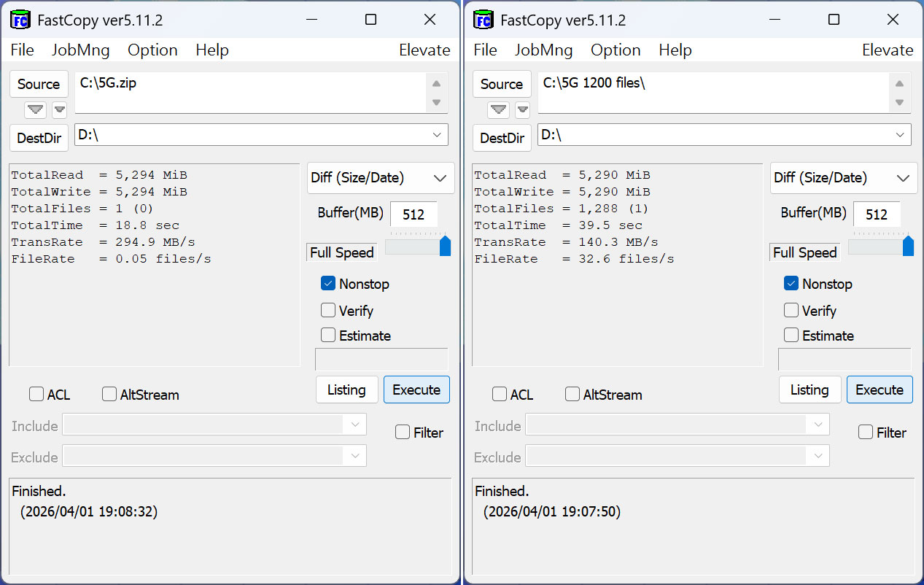The image size is (924, 585).
Task: Open Help menu in right window
Action: [675, 50]
